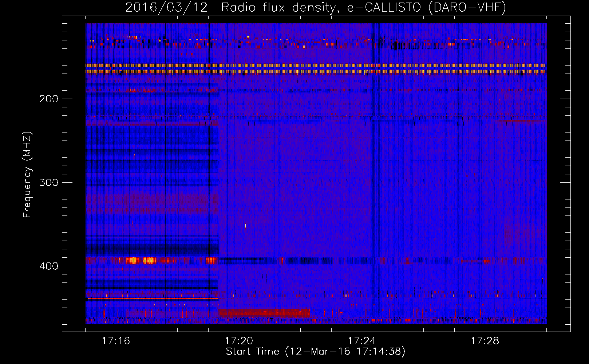Click the 'Frequency (MHZ)' axis label
Screen dimensions: 589x364
27,174
